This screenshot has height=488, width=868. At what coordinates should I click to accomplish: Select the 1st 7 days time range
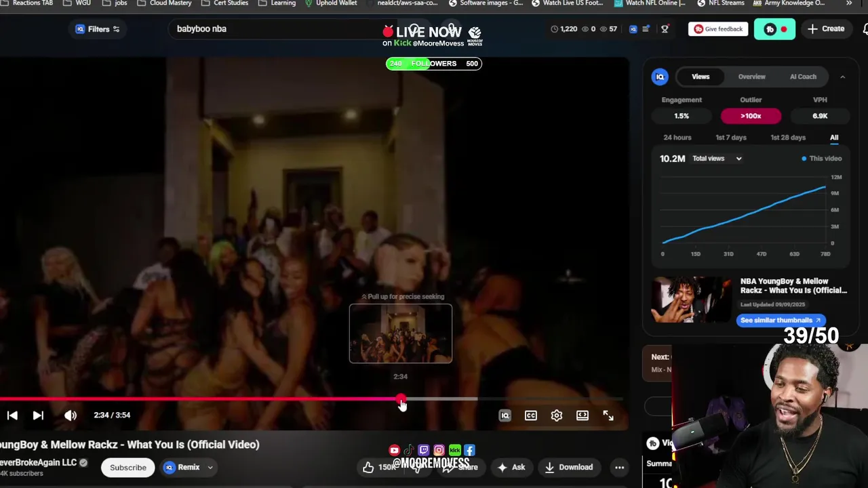(x=731, y=138)
